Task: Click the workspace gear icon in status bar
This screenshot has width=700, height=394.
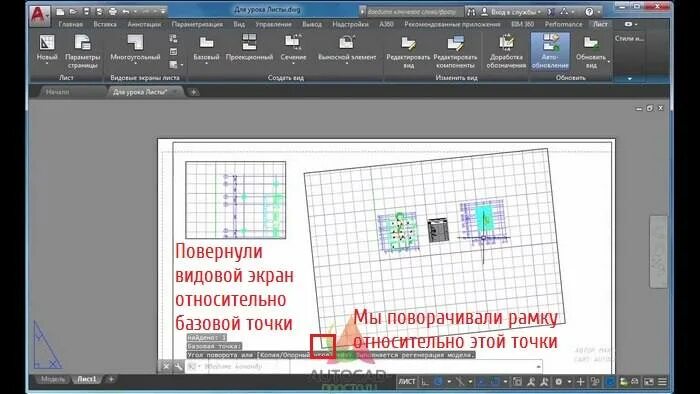Action: coord(559,382)
